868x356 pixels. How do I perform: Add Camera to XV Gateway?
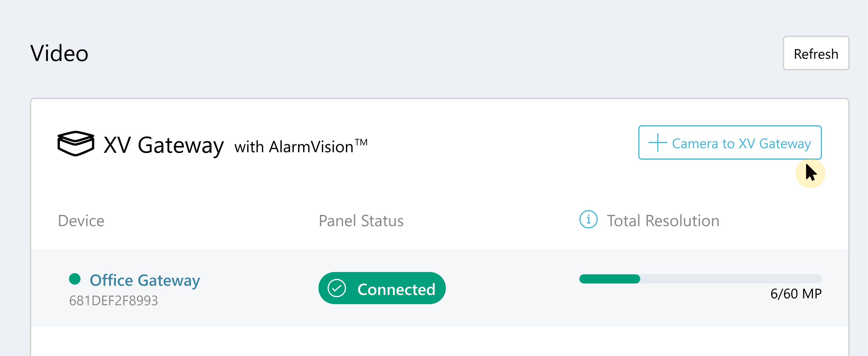click(x=730, y=142)
